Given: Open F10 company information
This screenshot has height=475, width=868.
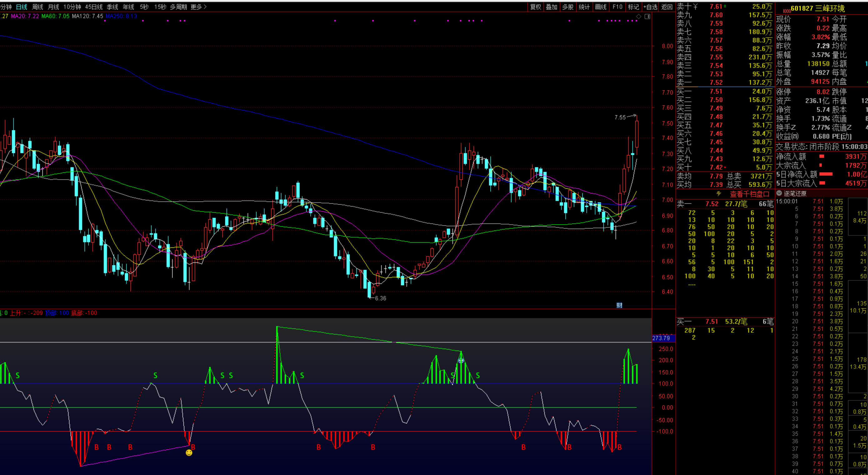Looking at the screenshot, I should pos(617,7).
